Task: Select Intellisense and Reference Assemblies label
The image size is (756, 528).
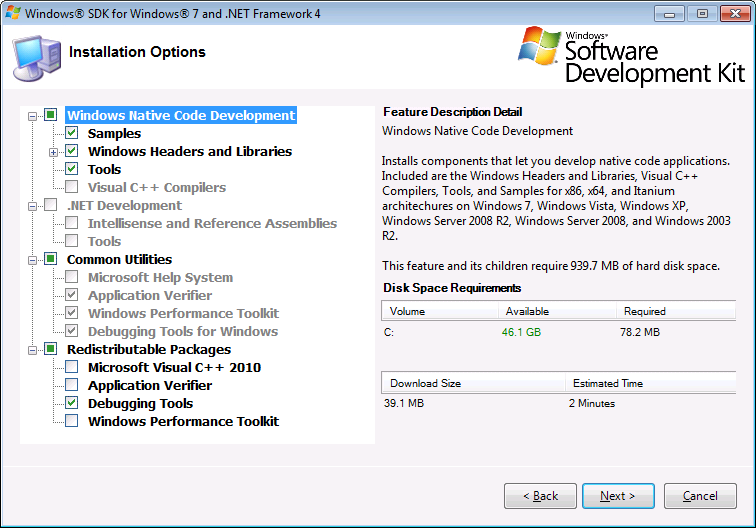Action: [212, 223]
